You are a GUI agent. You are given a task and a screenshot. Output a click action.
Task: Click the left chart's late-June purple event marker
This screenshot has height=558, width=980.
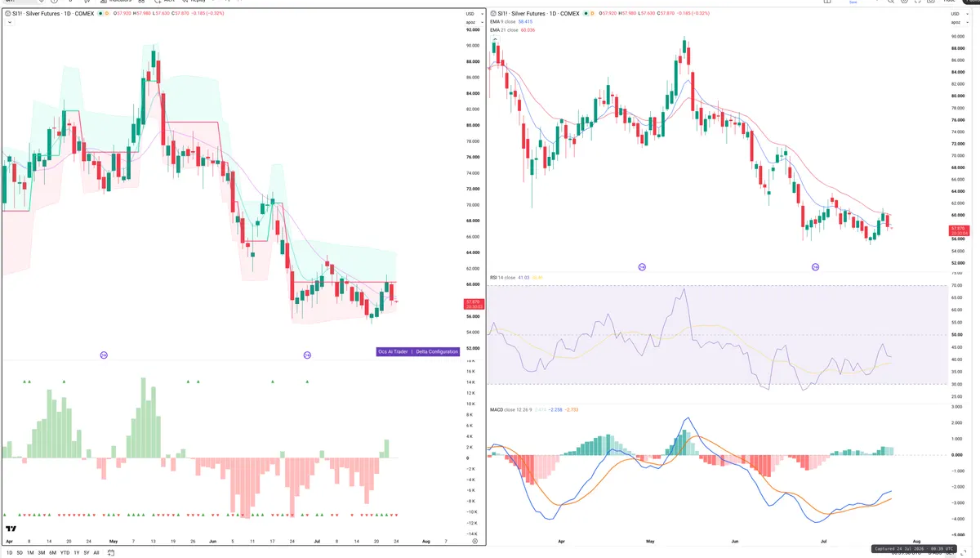point(307,355)
